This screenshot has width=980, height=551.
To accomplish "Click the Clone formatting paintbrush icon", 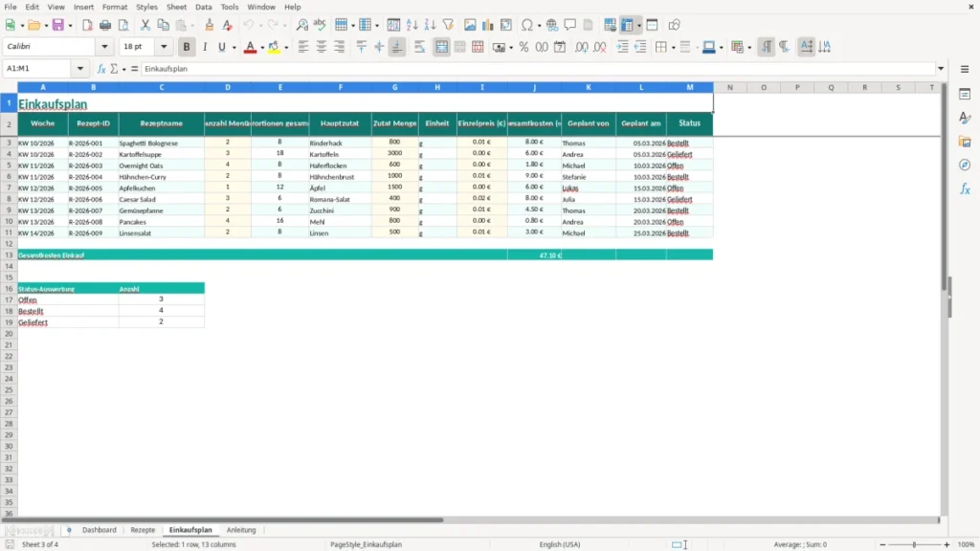I will [x=210, y=25].
